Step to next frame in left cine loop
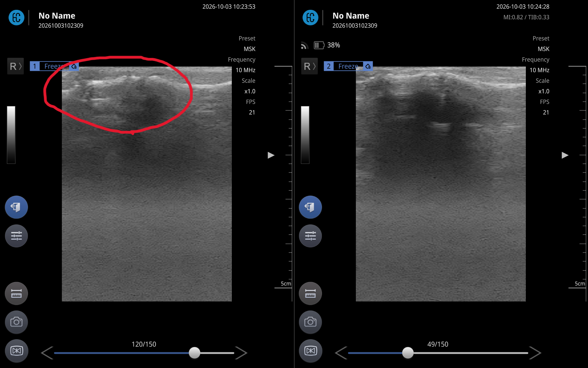The image size is (588, 368). point(241,353)
